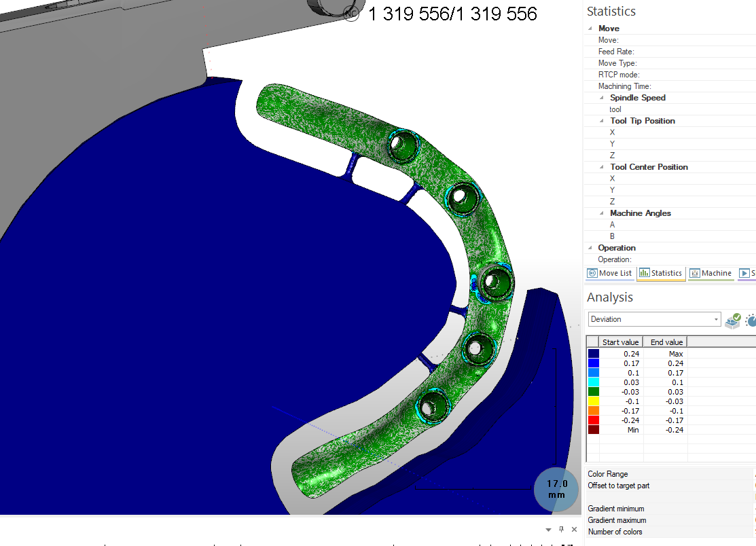Viewport: 756px width, 546px height.
Task: Select the dark navy swatch for 0.24 to Max
Action: pos(594,354)
